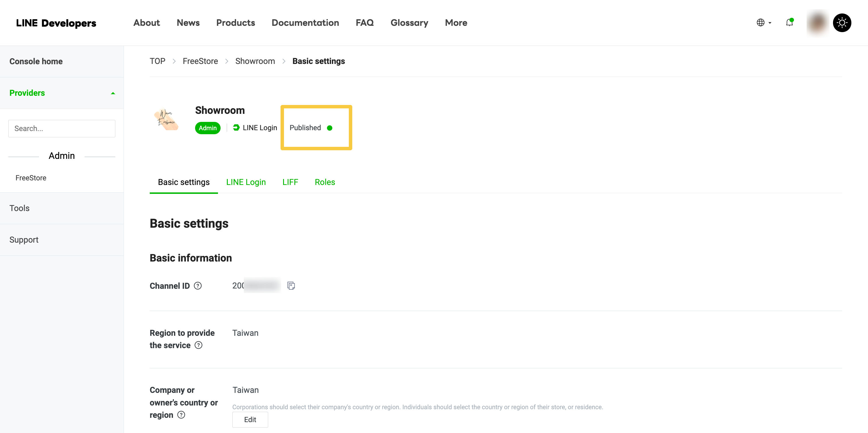Click help icon beside owner's country or region
The image size is (868, 433).
pyautogui.click(x=181, y=415)
